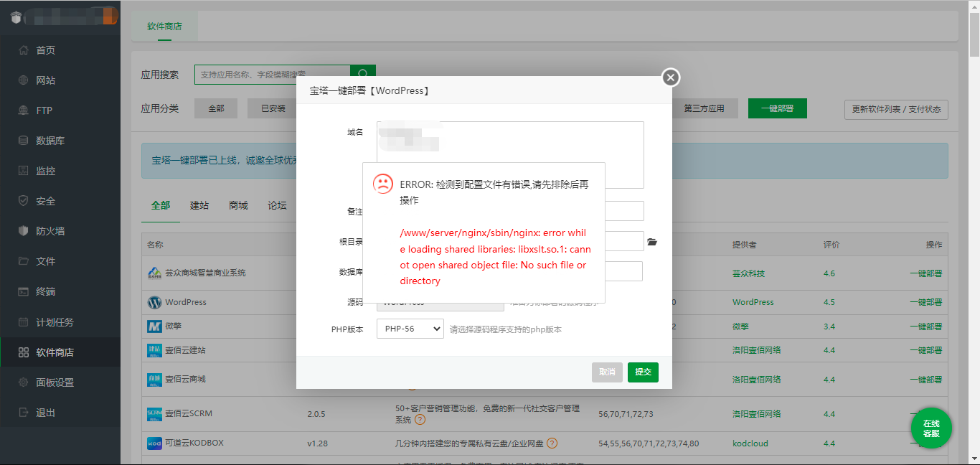Filter apps by 已安装 category

pos(273,108)
